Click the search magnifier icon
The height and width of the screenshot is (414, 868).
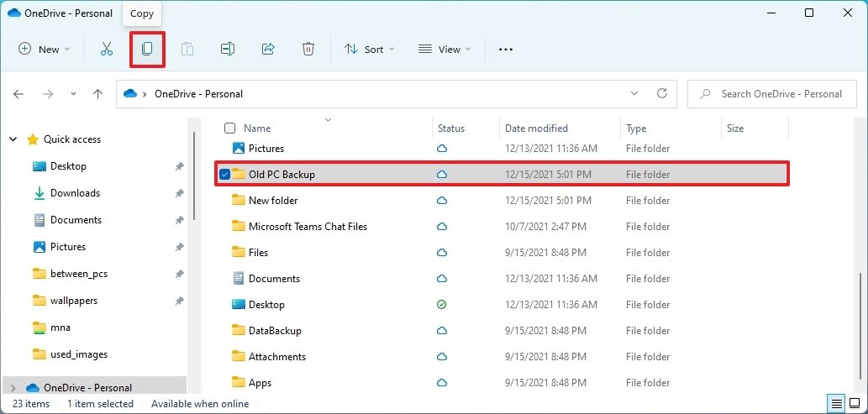[705, 94]
